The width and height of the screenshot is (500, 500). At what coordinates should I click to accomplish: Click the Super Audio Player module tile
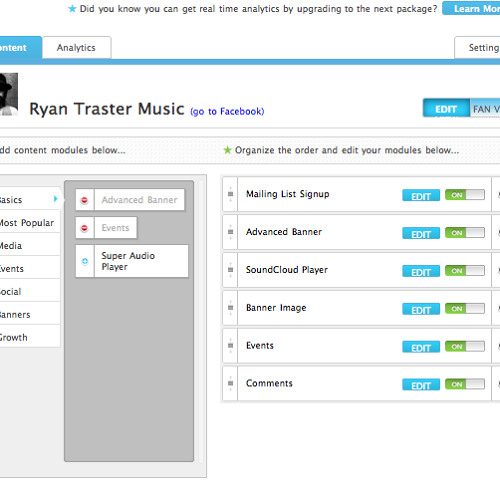coord(132,261)
